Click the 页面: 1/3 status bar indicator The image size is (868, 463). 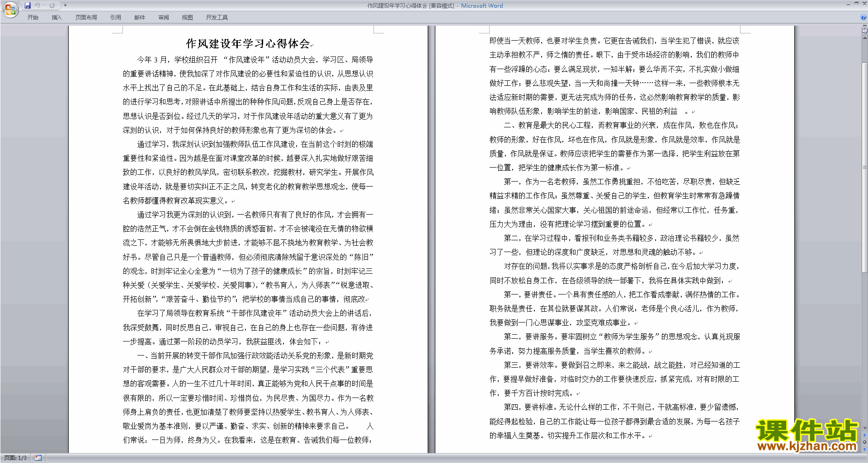tap(15, 458)
